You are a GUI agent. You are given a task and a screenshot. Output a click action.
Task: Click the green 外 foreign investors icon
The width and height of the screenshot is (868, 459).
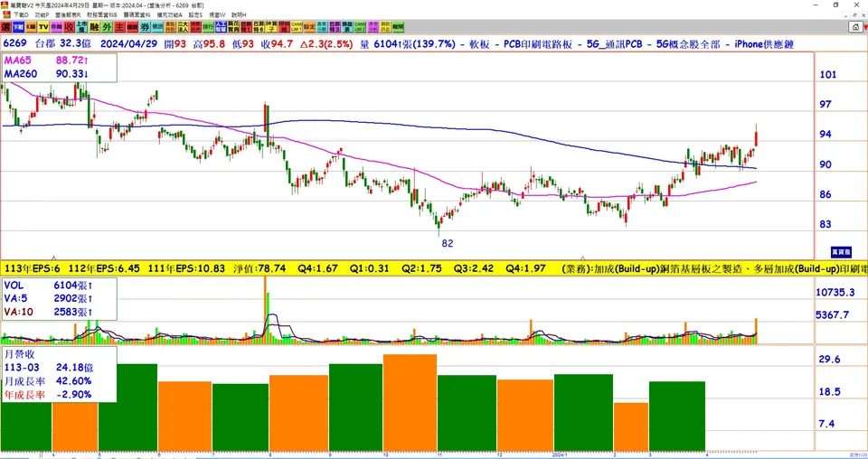point(107,27)
